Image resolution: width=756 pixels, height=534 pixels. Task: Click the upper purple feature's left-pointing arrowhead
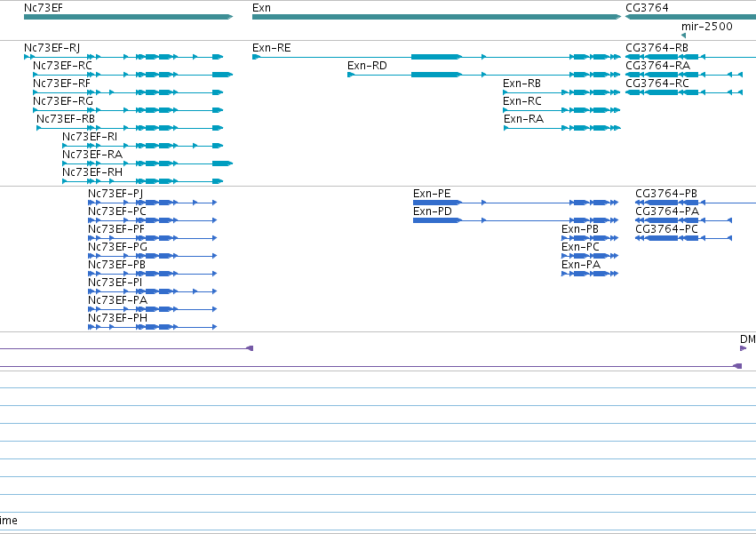(250, 348)
